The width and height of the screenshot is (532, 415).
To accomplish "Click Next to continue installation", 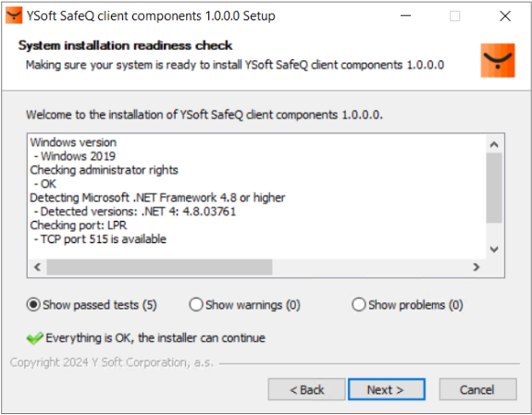I will coord(386,389).
